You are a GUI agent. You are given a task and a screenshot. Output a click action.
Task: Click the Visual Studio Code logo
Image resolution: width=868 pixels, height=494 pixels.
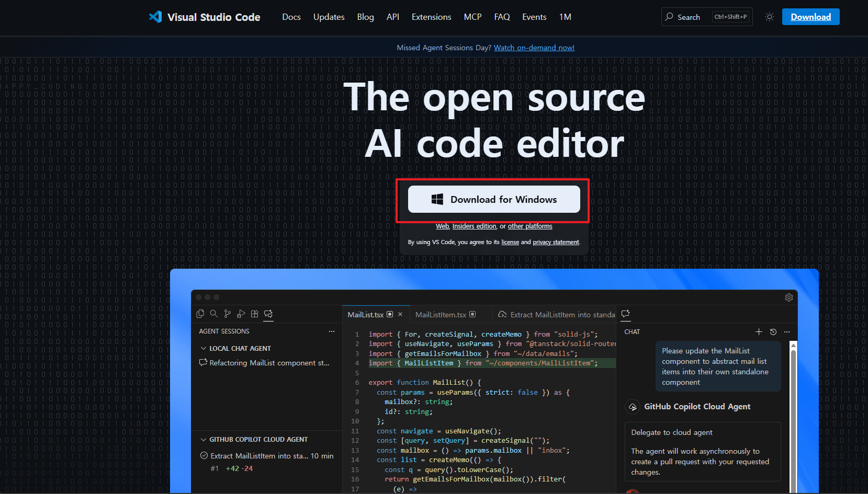point(205,17)
